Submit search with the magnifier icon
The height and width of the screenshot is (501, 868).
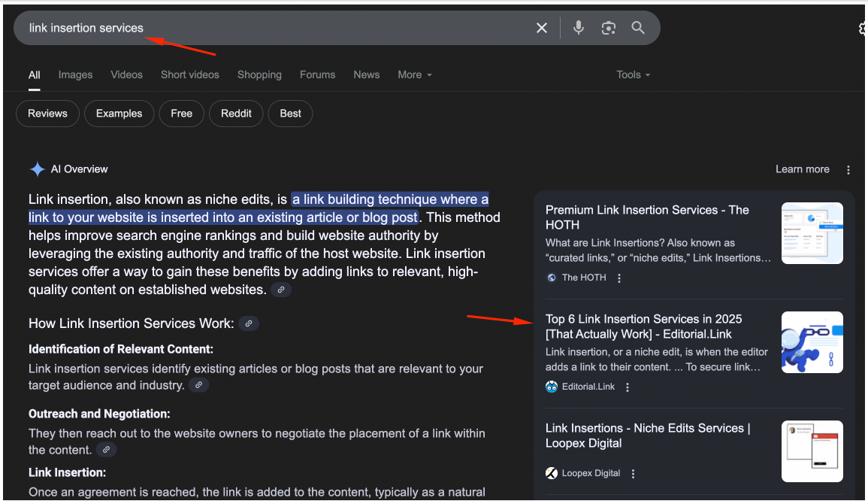638,28
